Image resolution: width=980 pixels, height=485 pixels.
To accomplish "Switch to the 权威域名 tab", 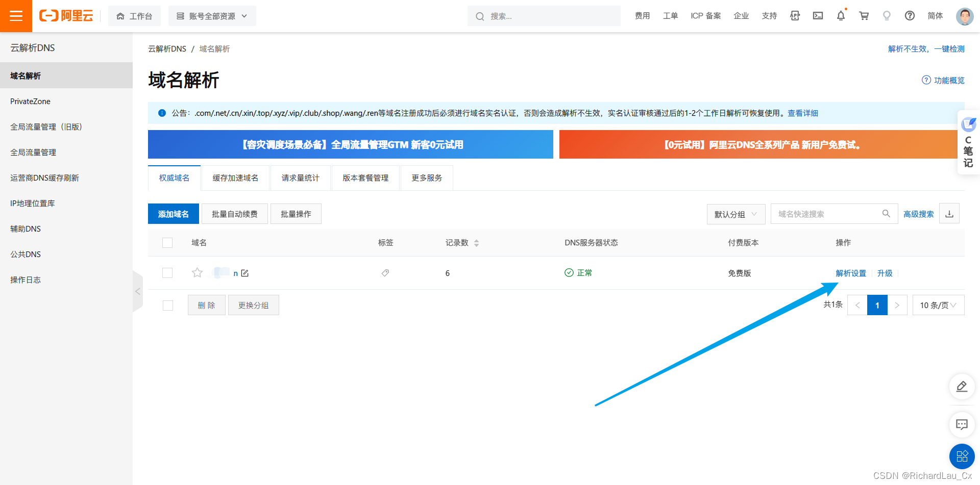I will pyautogui.click(x=174, y=177).
